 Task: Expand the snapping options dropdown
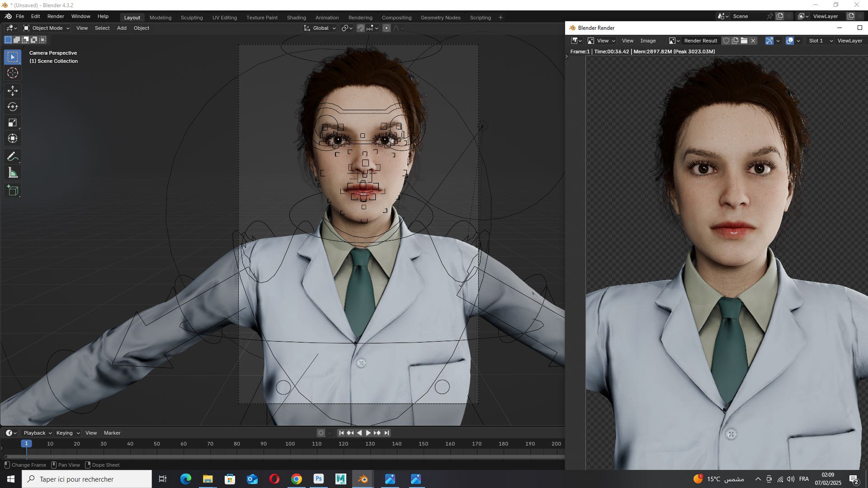pos(373,28)
